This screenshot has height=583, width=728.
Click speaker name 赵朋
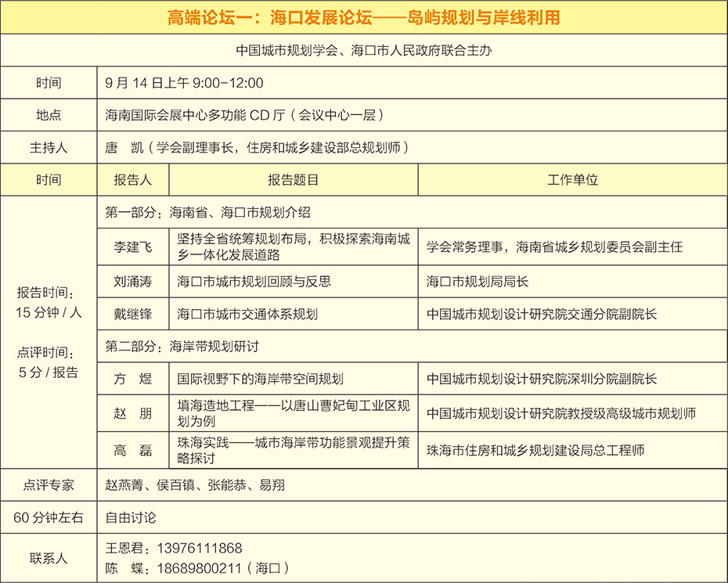[x=132, y=413]
